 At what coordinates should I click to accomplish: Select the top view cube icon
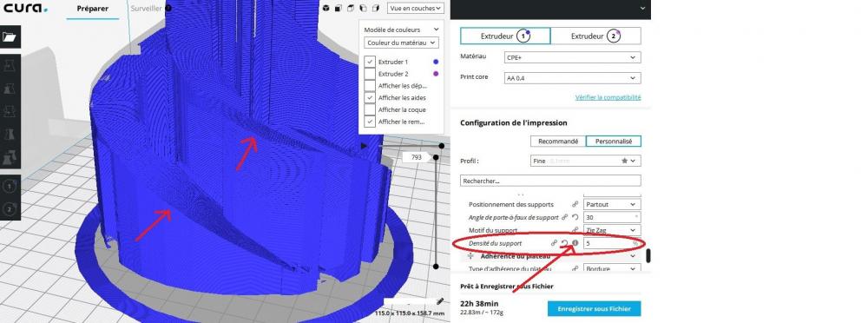[x=351, y=9]
